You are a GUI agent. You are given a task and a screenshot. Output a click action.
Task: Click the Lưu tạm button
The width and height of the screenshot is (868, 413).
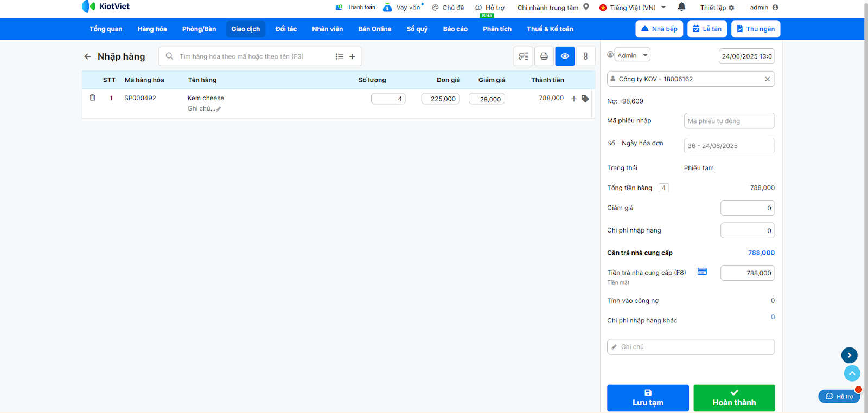coord(648,398)
